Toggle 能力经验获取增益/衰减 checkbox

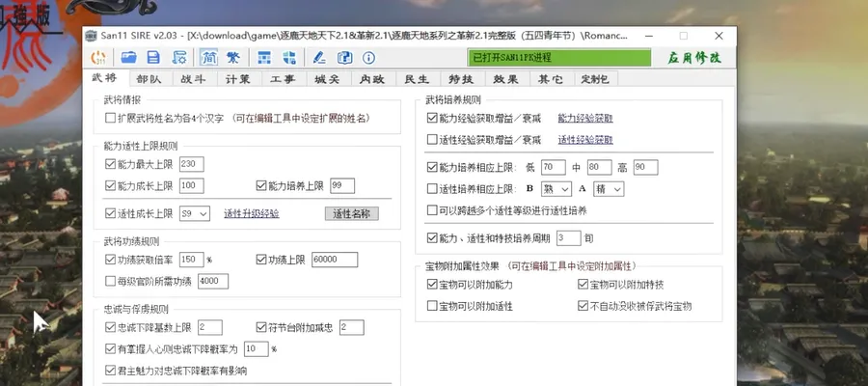(x=432, y=118)
